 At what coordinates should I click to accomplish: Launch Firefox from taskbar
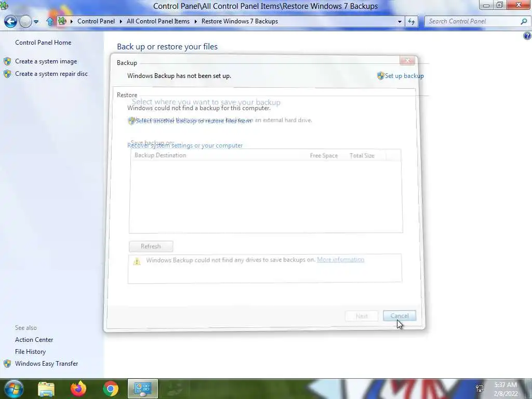click(78, 389)
